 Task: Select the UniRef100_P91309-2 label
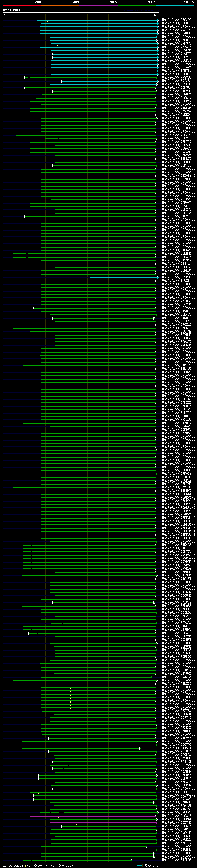tap(179, 796)
